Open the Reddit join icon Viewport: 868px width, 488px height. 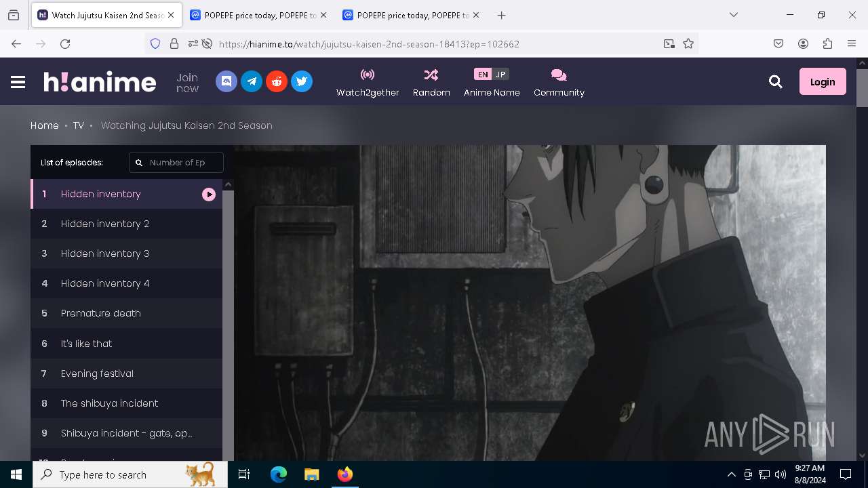tap(277, 81)
